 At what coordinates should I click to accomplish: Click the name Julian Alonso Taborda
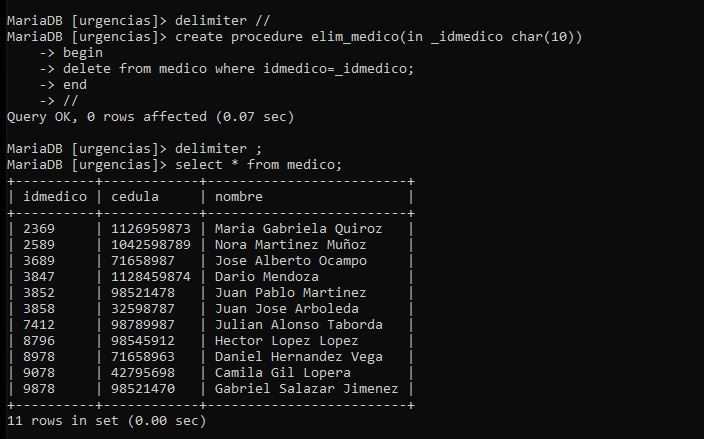(x=299, y=325)
